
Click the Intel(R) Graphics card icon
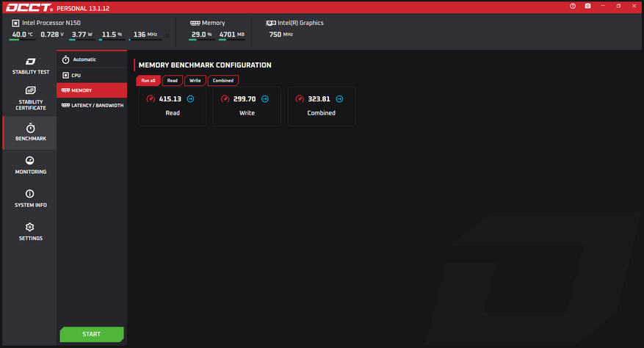271,23
